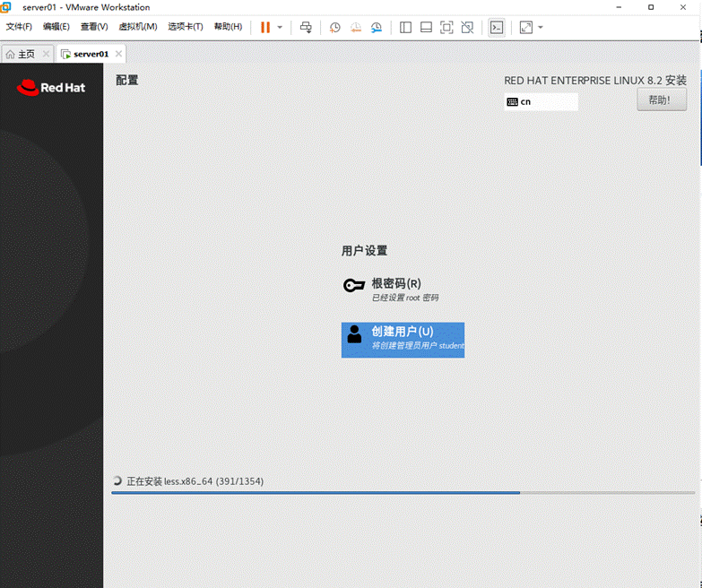Toggle the library sidebar panel icon

pos(405,27)
